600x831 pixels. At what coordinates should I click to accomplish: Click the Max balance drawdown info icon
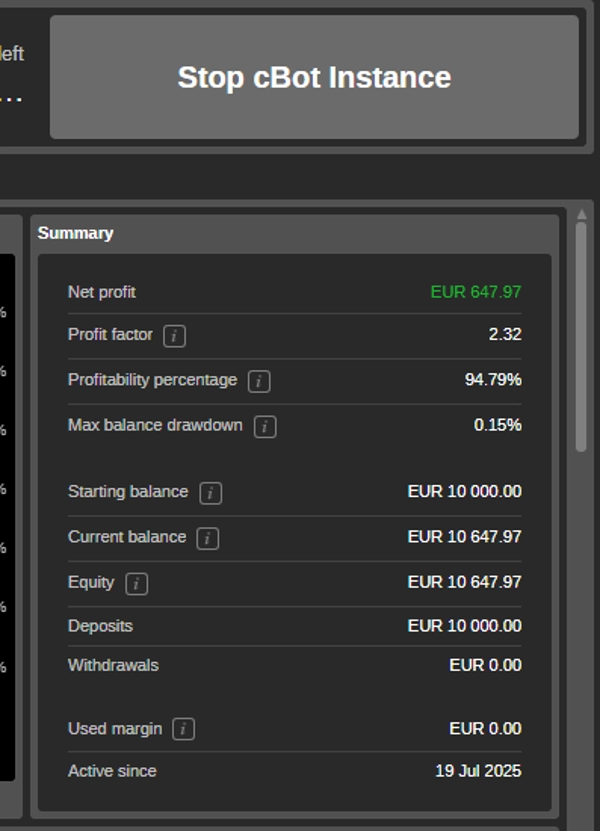tap(265, 427)
